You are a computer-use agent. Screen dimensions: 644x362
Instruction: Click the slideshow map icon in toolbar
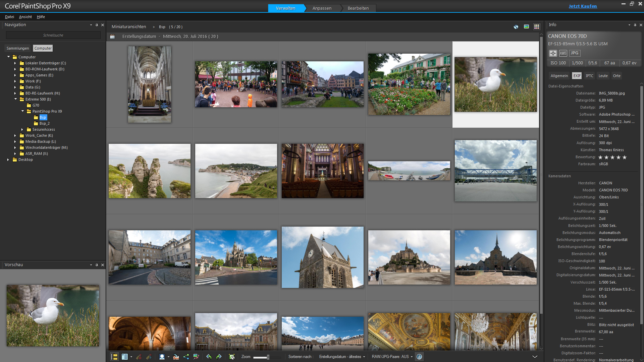[x=196, y=357]
